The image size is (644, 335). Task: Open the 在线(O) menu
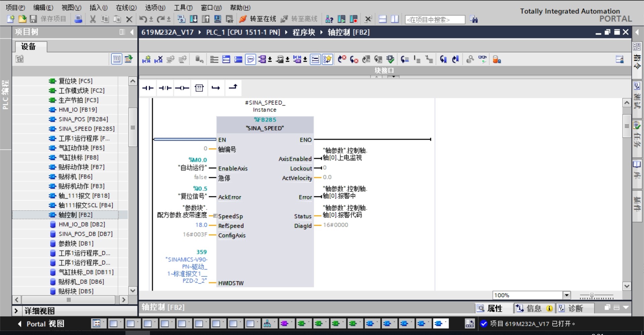[126, 7]
